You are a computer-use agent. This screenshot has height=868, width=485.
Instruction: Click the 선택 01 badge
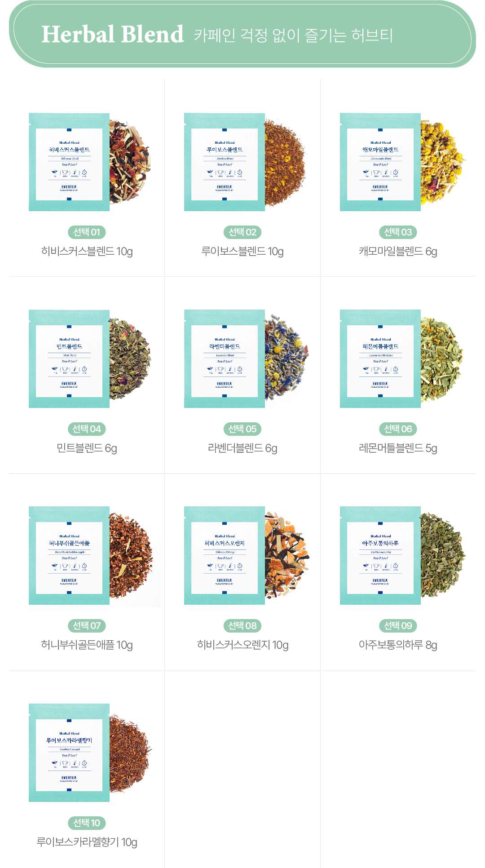87,232
